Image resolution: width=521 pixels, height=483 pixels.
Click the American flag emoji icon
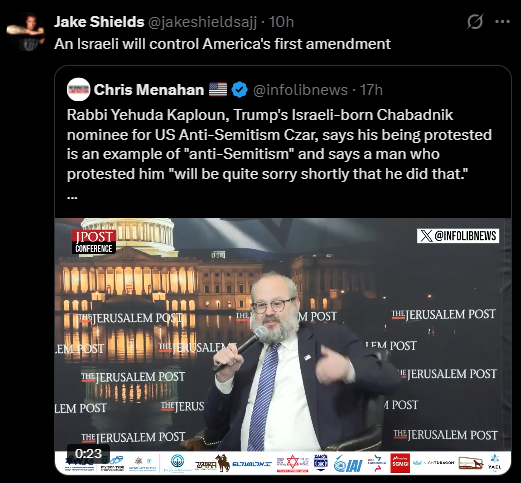(218, 90)
